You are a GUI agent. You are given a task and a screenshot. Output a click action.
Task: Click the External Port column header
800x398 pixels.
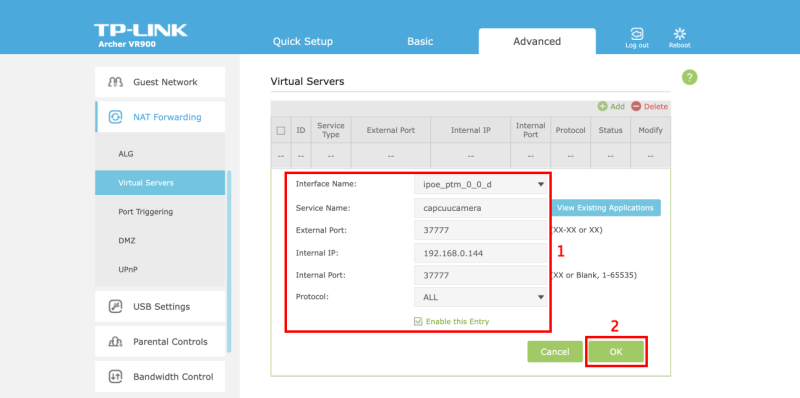390,130
